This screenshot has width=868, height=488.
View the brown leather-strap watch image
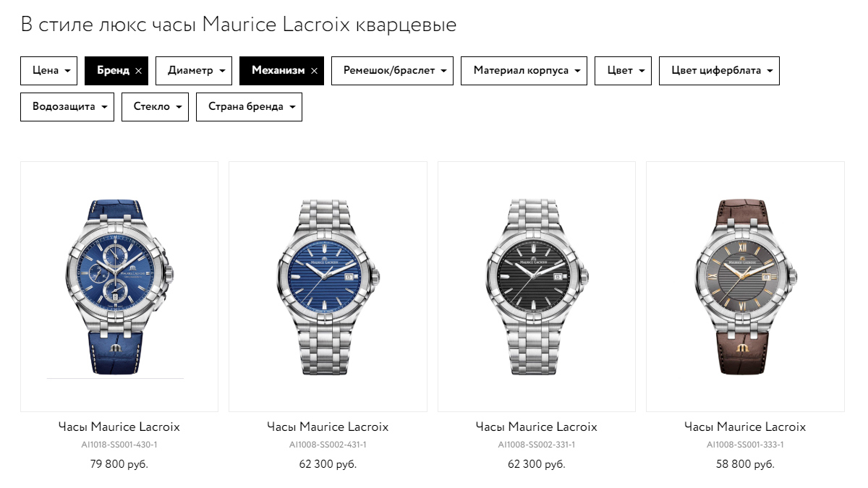coord(745,287)
